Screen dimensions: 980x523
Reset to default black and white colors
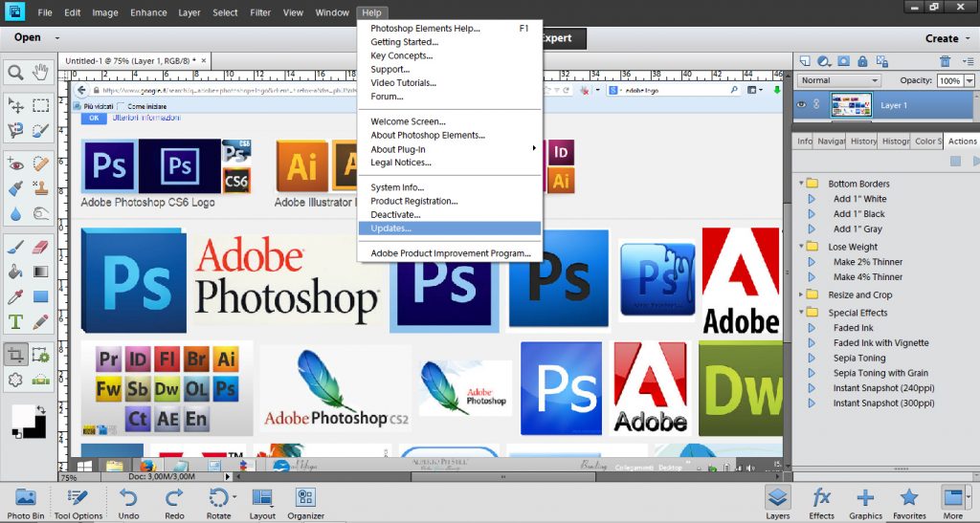[16, 434]
